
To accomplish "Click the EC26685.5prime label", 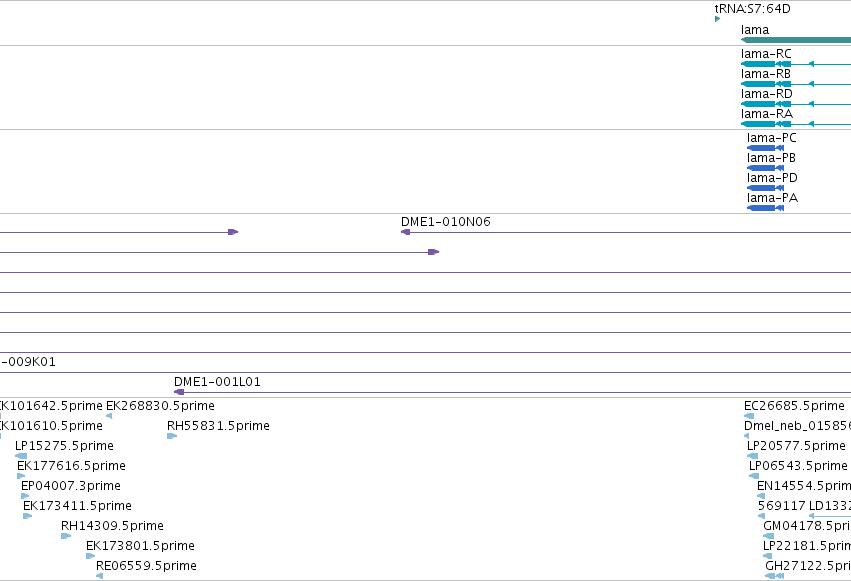I will coord(795,406).
